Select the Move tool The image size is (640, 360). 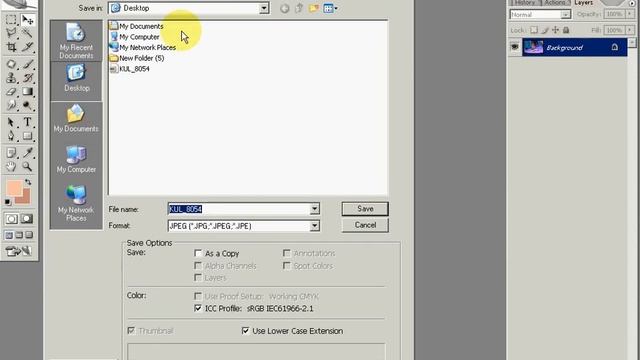click(27, 20)
